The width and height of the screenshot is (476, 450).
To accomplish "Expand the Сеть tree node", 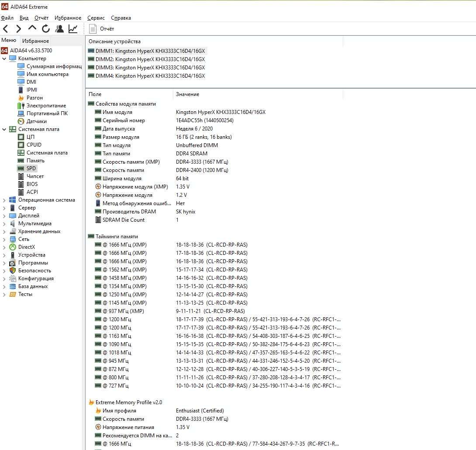I will [4, 240].
